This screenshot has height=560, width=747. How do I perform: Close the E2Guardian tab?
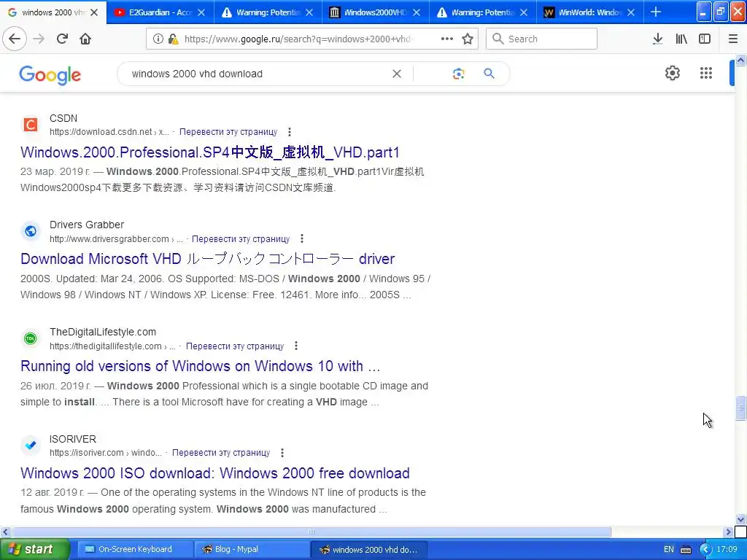pos(201,12)
